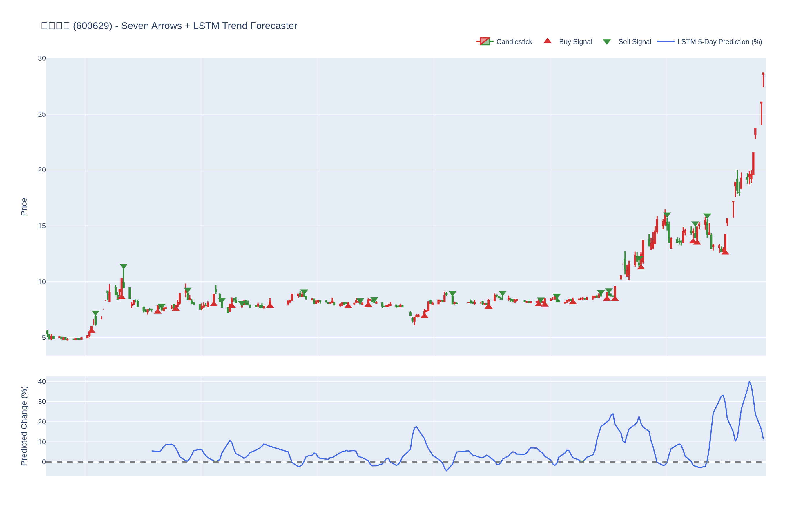Viewport: 812px width, 522px height.
Task: Toggle LSTM 5-Day Prediction (%) legend label
Action: click(x=719, y=42)
